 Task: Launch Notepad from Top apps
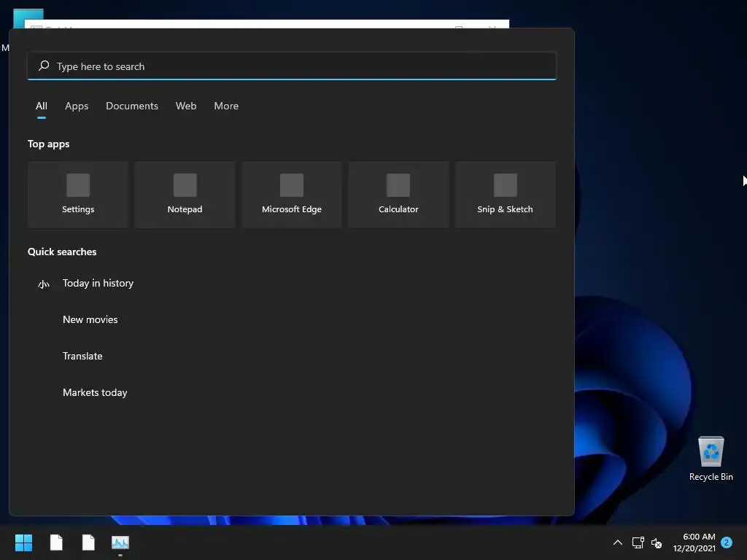tap(185, 195)
